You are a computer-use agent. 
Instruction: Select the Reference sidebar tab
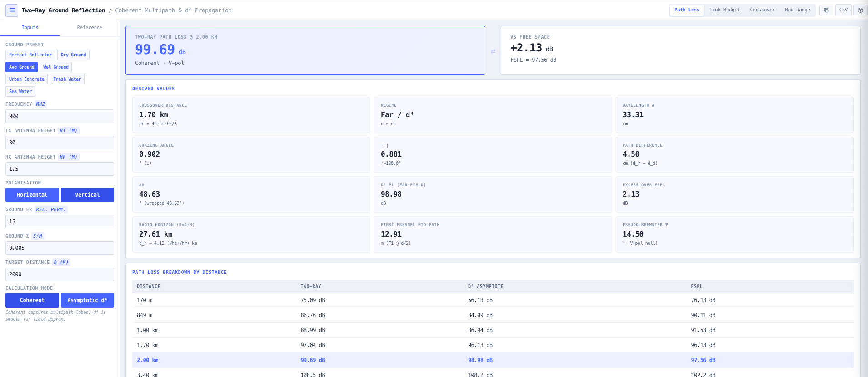click(x=90, y=28)
